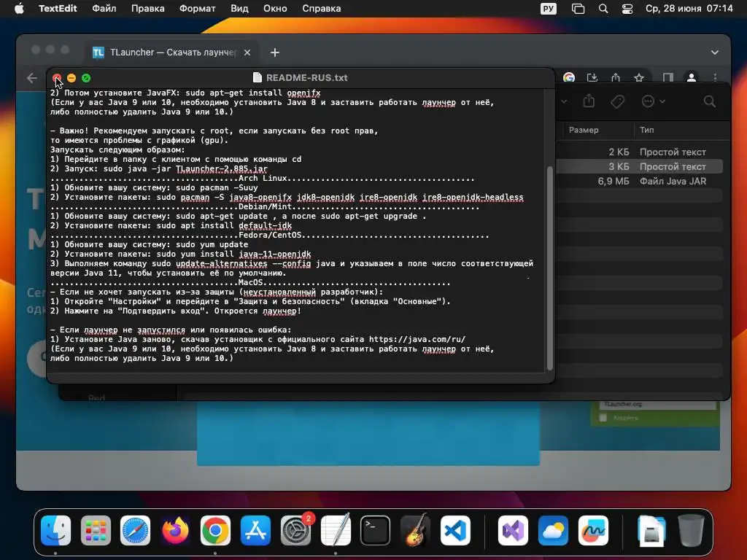Open Safari from the Dock
The height and width of the screenshot is (560, 747).
pos(135,531)
